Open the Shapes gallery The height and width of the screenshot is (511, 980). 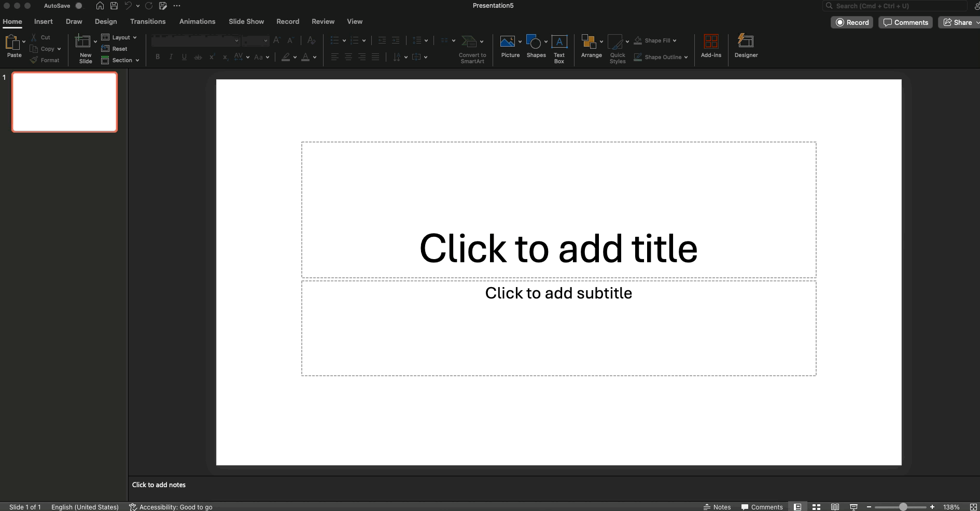[x=536, y=47]
